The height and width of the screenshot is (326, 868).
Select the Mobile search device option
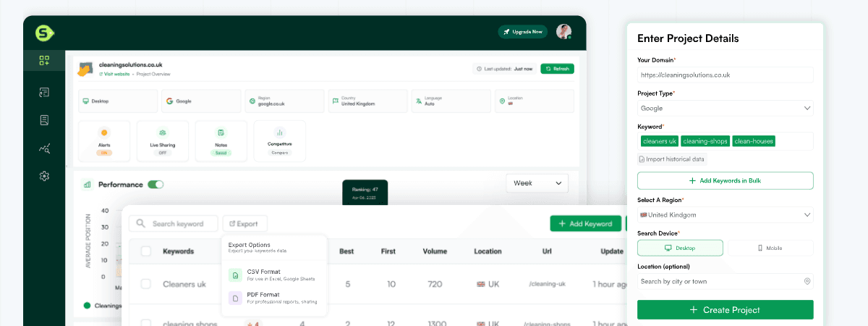tap(770, 248)
